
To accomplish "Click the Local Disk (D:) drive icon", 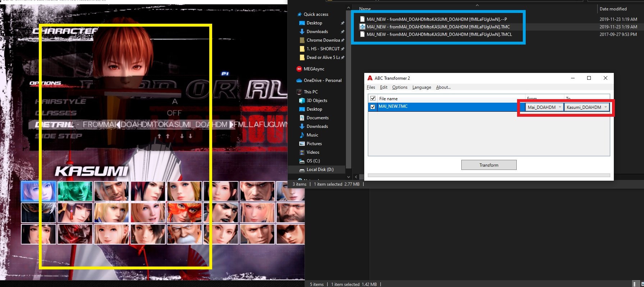I will click(302, 170).
